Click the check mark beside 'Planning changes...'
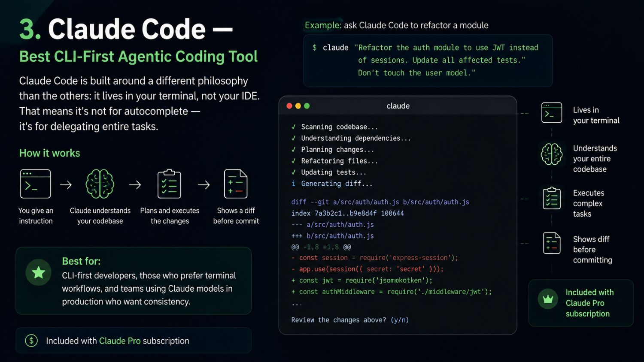644x362 pixels. point(293,150)
